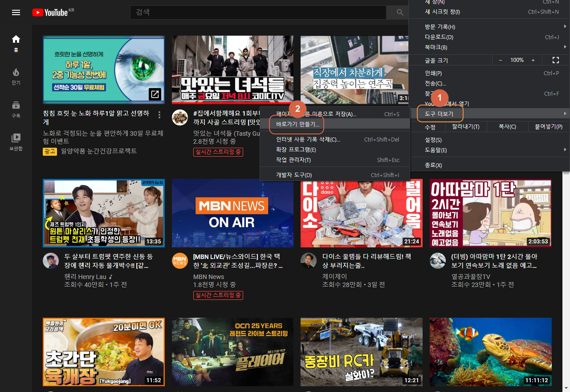Image resolution: width=570 pixels, height=392 pixels.
Task: Click 붙여넣기(P) paste button
Action: tap(548, 127)
